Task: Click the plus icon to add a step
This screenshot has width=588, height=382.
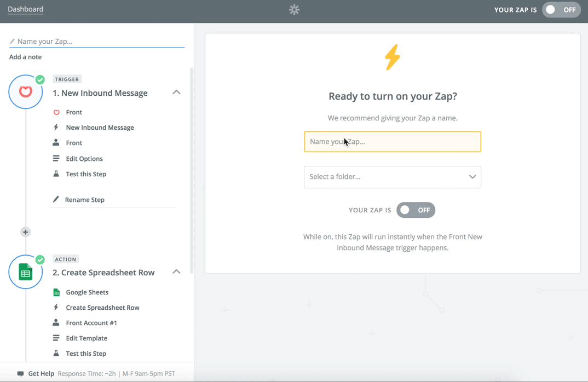Action: point(26,232)
